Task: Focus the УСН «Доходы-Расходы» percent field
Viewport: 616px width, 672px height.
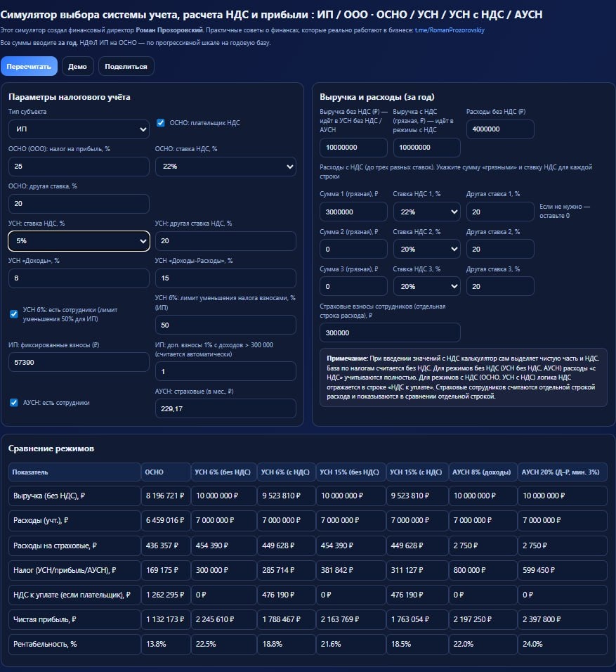Action: point(225,278)
